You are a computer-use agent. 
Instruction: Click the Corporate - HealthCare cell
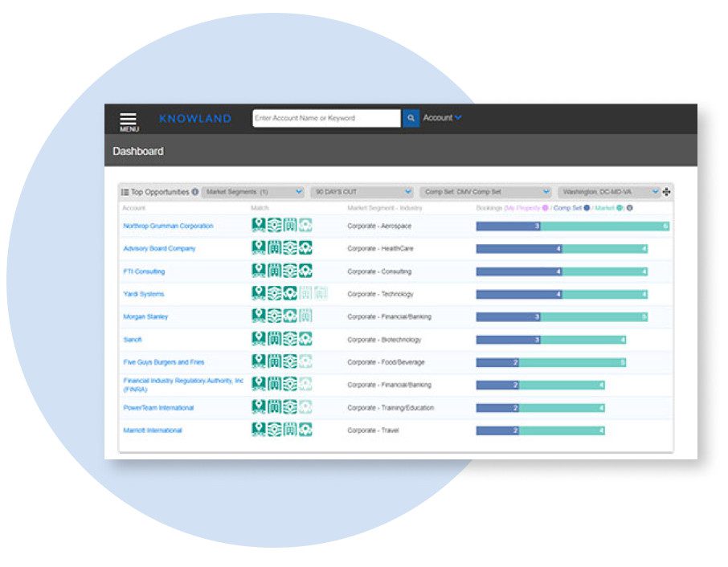[x=380, y=249]
